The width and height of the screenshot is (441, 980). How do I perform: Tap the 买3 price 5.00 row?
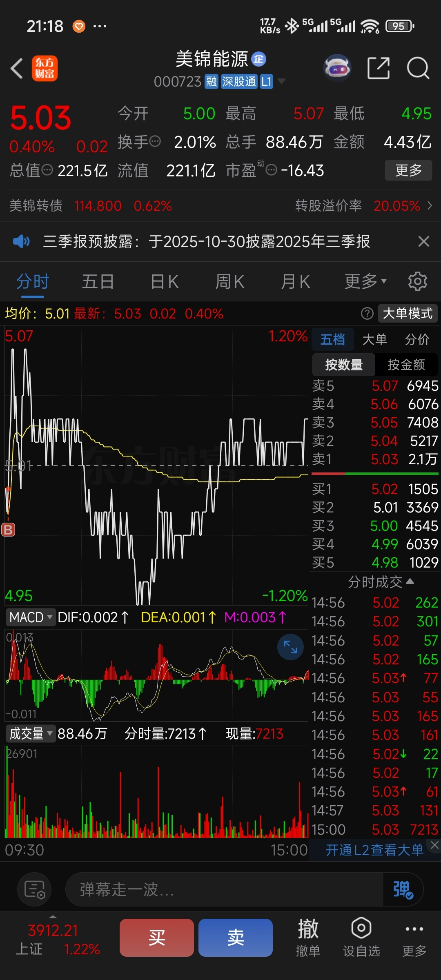(375, 526)
